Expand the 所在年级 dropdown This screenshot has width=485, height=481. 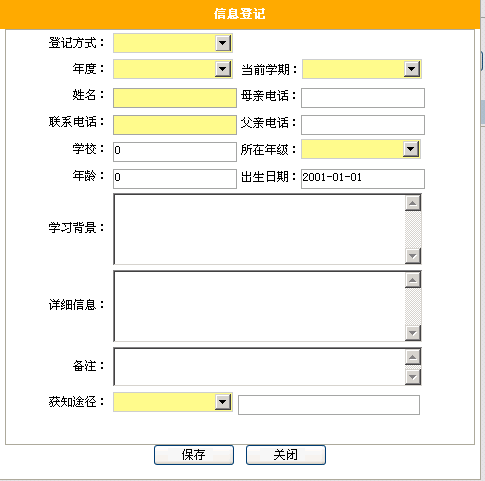[361, 149]
